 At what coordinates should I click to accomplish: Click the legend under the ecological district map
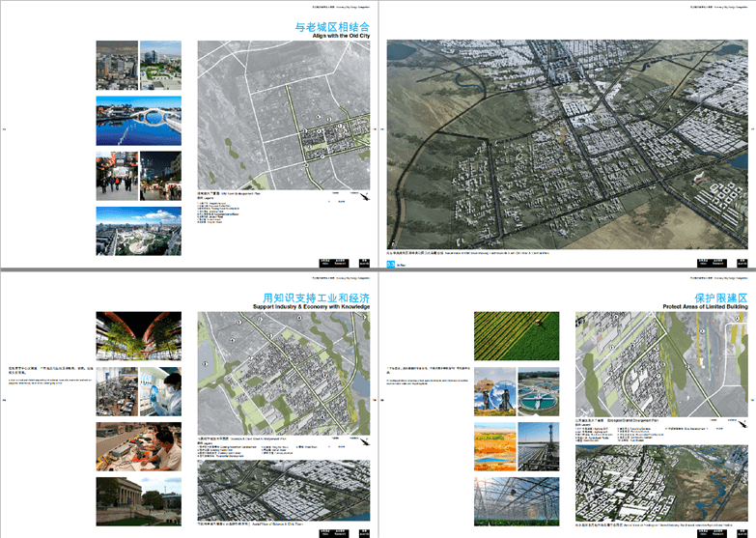pos(640,433)
